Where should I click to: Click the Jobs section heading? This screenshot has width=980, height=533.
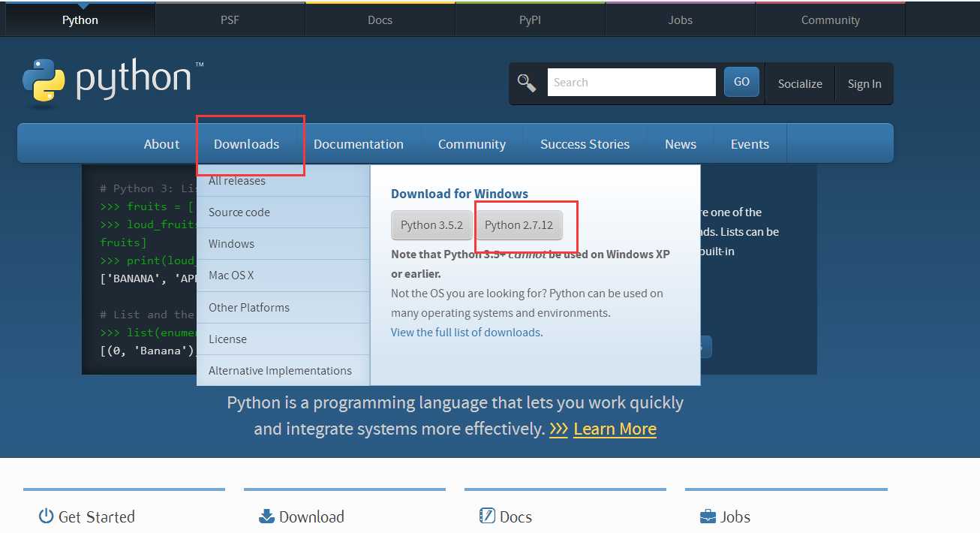(735, 516)
